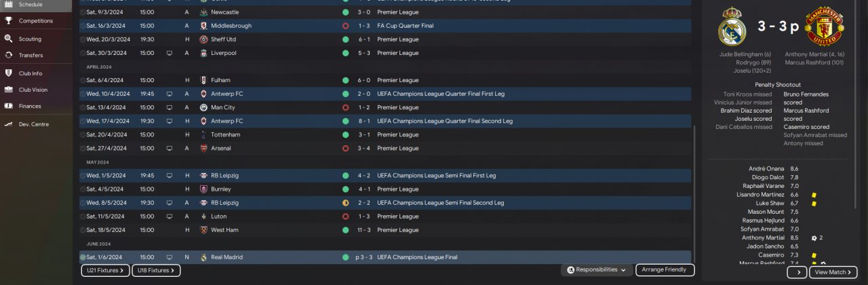868x285 pixels.
Task: Click the fixture list vertical scrollbar
Action: point(694,190)
